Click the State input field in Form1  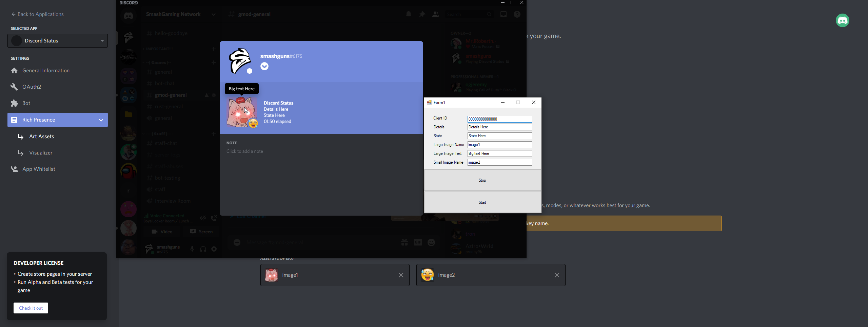click(x=500, y=136)
